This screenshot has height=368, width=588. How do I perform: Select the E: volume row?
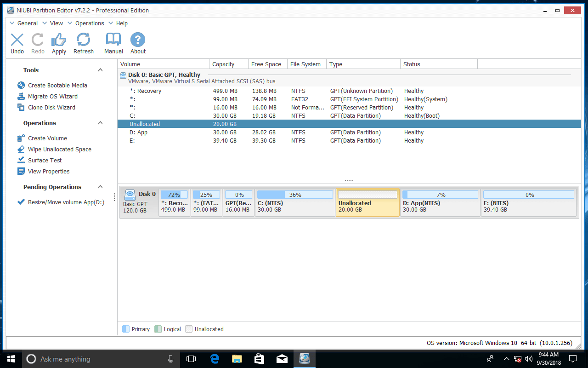pyautogui.click(x=349, y=141)
